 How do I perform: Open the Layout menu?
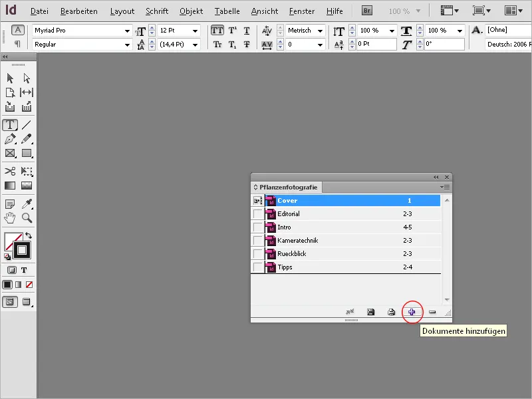pyautogui.click(x=122, y=11)
